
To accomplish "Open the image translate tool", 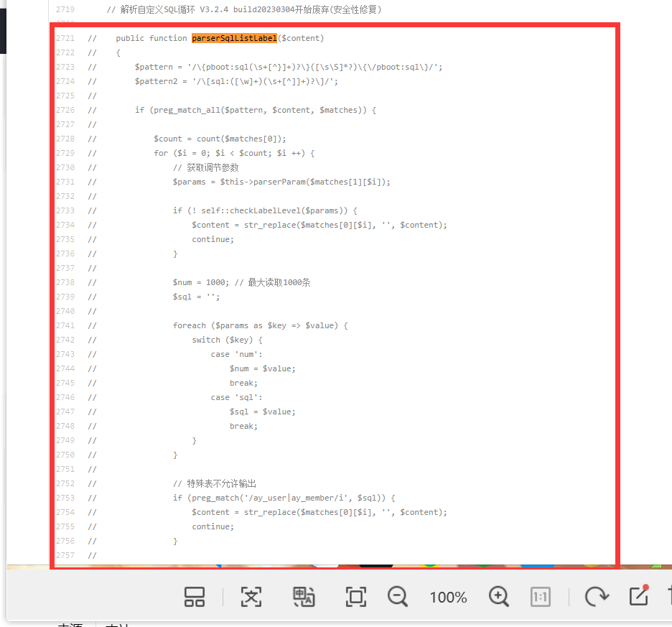I will (304, 597).
